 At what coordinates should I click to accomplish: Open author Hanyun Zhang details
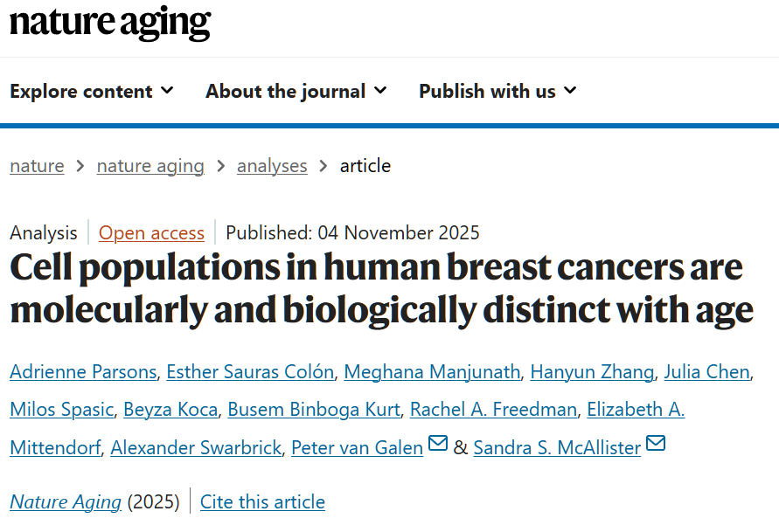pos(594,372)
